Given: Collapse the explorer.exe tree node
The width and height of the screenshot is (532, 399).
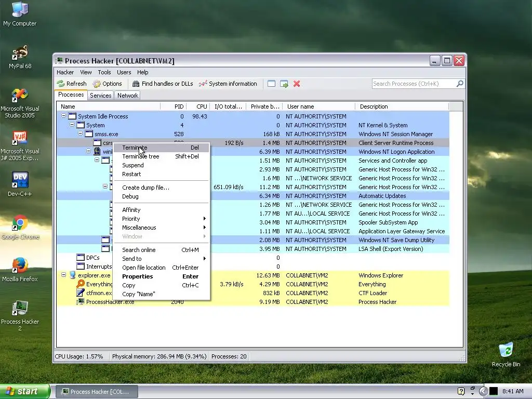Looking at the screenshot, I should pos(63,275).
